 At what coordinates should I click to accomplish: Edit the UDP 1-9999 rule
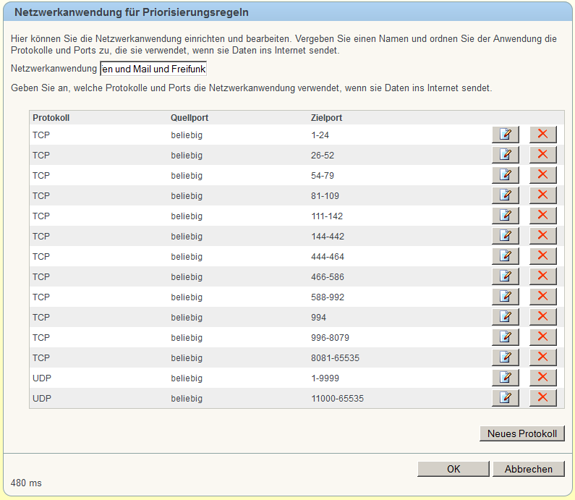click(505, 377)
